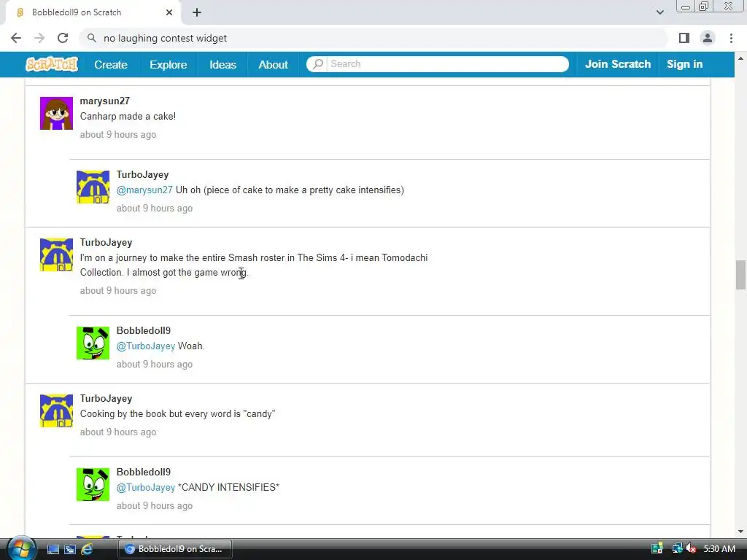Close the Bobbledoll9 on Scratch tab

pos(169,12)
